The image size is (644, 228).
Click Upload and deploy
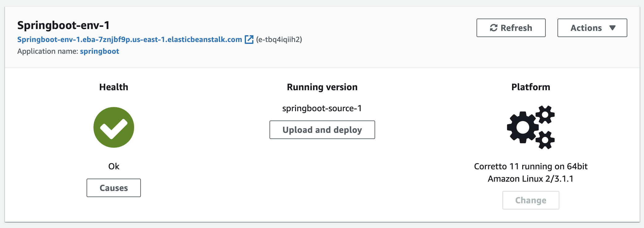coord(322,130)
